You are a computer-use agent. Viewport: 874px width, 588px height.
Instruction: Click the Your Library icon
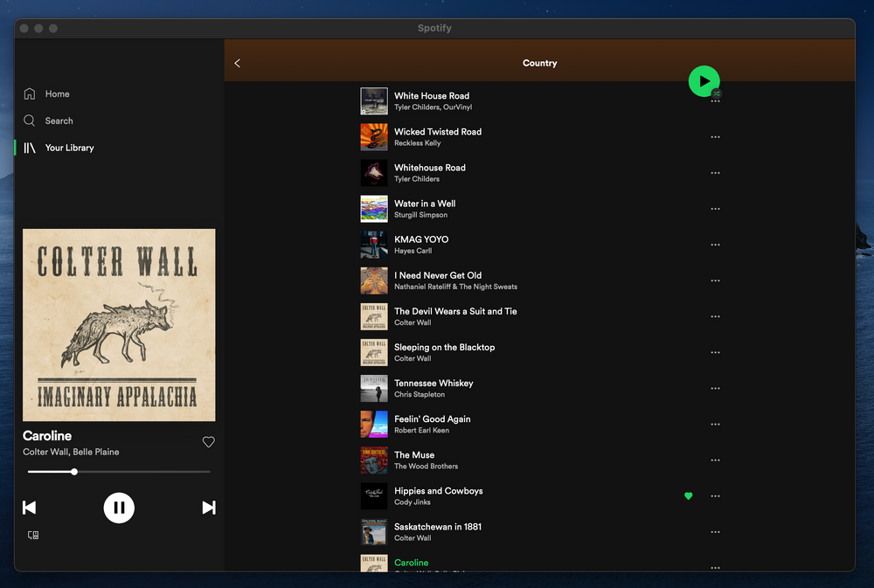point(30,148)
